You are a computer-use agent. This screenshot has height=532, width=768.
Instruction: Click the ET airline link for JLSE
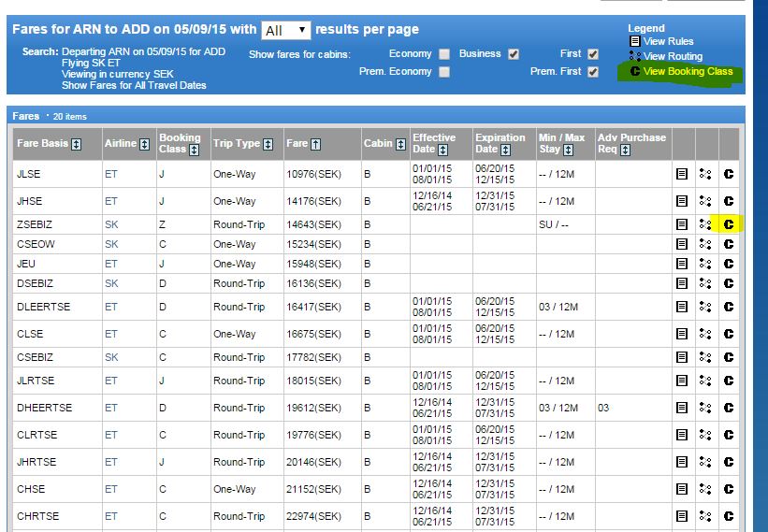(111, 174)
